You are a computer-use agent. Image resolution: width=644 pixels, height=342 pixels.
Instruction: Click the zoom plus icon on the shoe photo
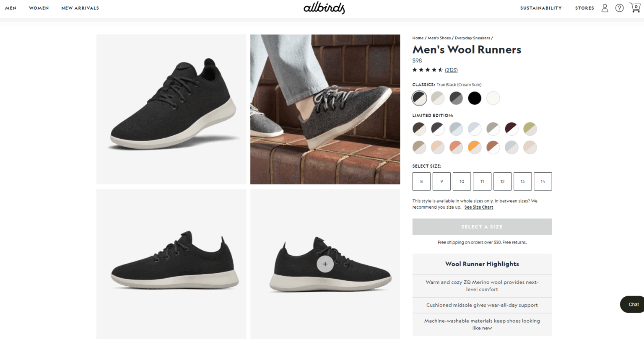click(x=325, y=264)
